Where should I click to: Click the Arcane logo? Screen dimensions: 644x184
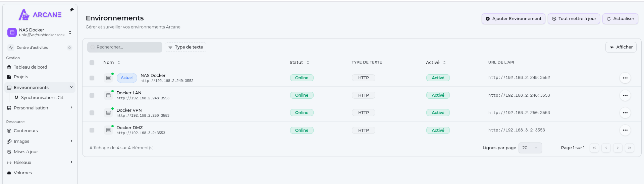point(40,15)
